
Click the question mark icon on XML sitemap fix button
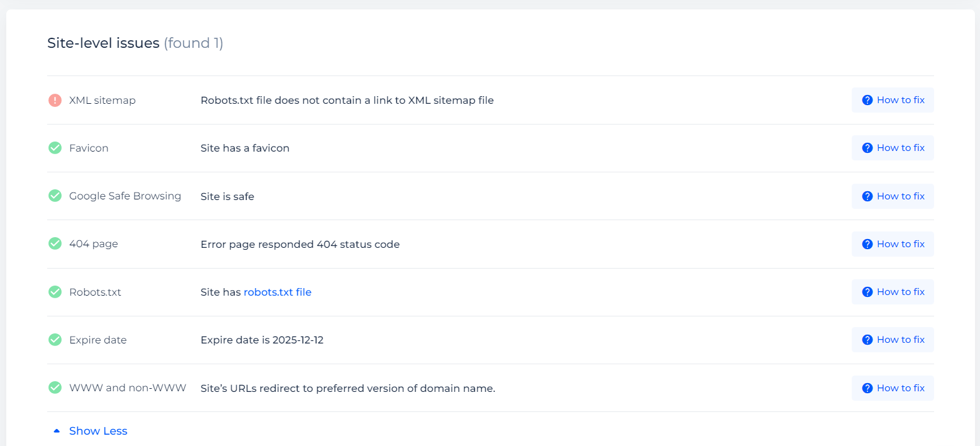[x=867, y=99]
